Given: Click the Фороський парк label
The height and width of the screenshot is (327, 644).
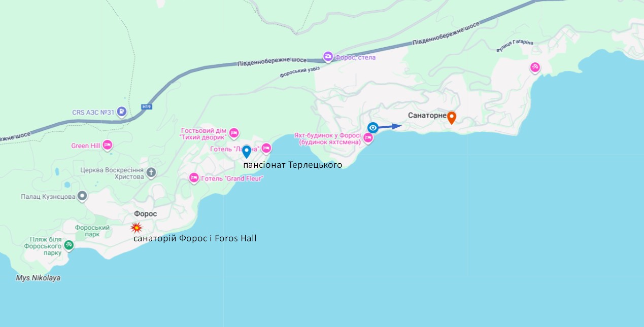Looking at the screenshot, I should coord(92,231).
